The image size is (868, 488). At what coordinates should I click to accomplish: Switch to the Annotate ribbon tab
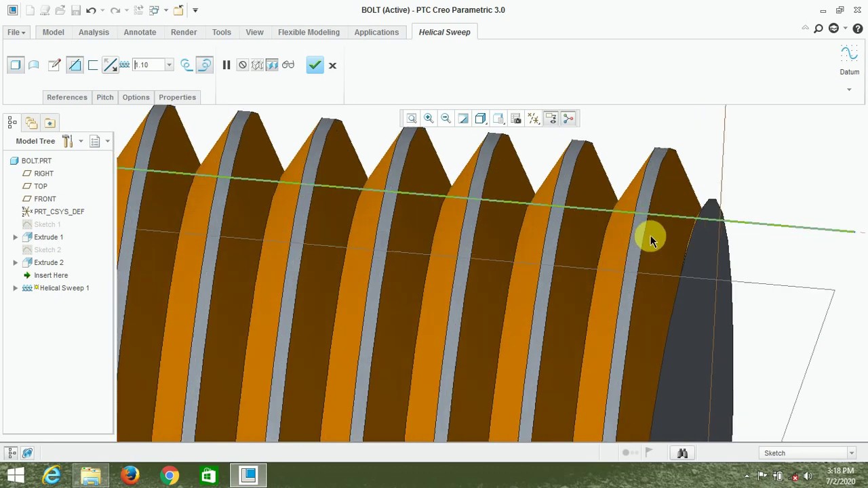140,32
